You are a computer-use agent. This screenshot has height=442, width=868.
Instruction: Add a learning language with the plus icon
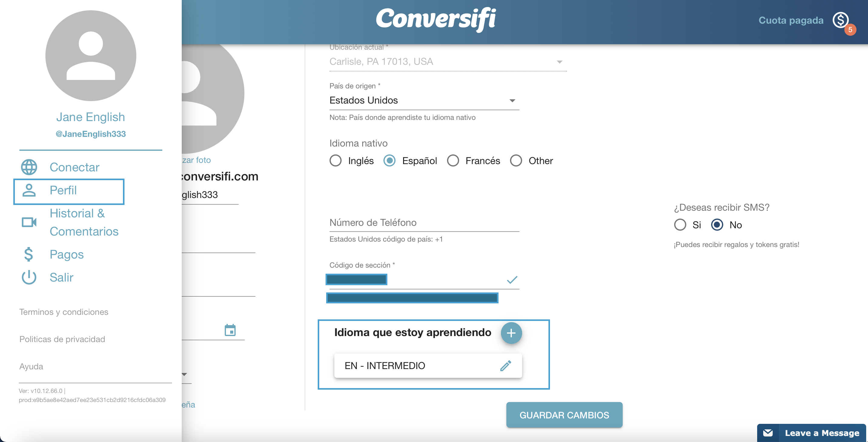(x=511, y=333)
